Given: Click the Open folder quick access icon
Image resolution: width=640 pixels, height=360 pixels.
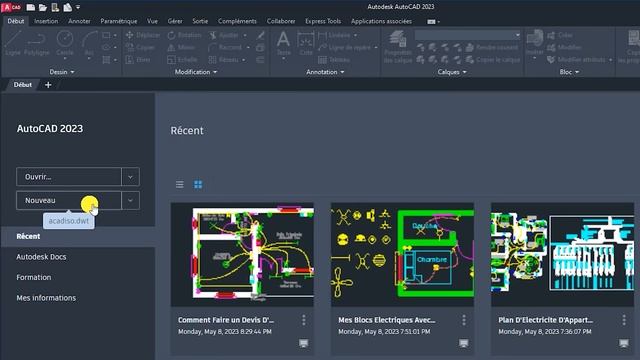Looking at the screenshot, I should [43, 7].
